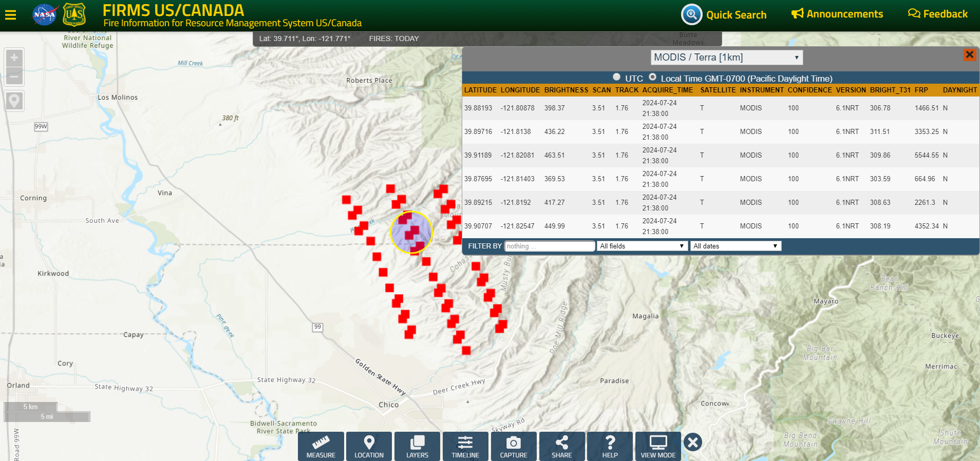Open the All fields filter dropdown
The height and width of the screenshot is (461, 980).
coord(642,246)
